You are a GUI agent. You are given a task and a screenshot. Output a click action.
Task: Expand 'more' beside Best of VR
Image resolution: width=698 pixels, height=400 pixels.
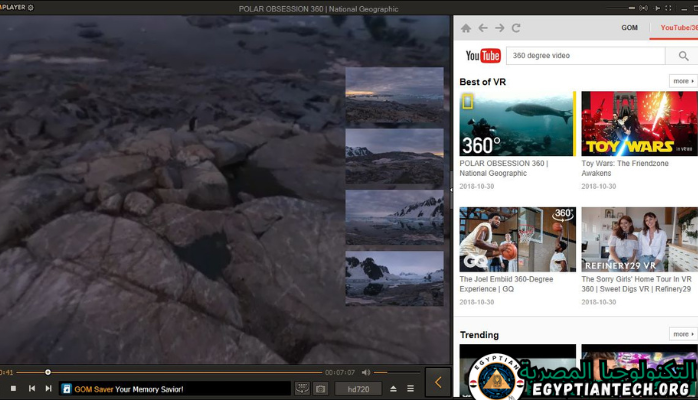(x=682, y=81)
